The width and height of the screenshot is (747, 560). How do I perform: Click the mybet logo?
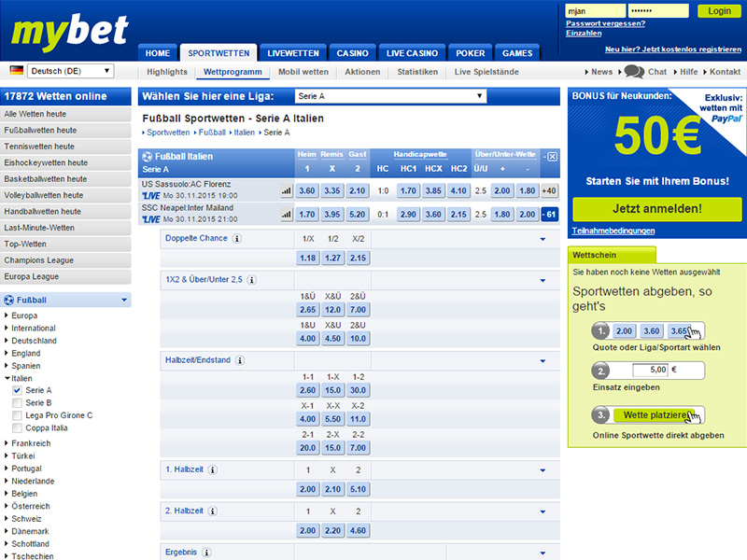pos(70,32)
